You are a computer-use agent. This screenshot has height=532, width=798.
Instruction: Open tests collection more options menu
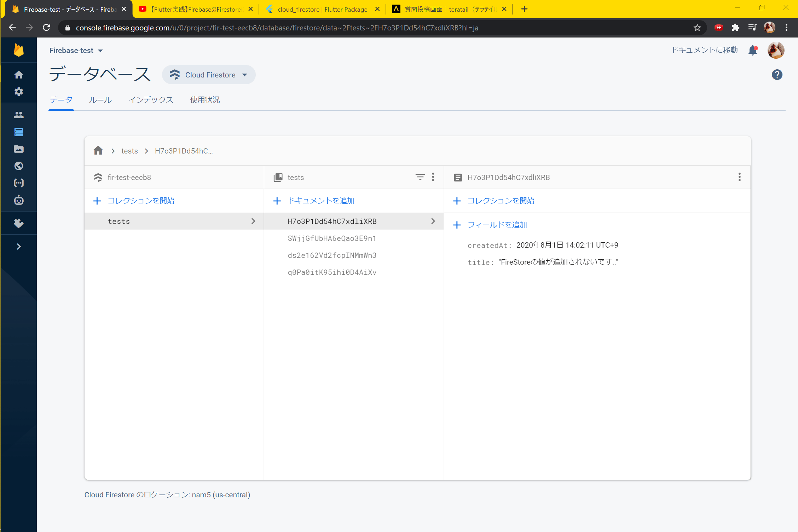click(433, 177)
